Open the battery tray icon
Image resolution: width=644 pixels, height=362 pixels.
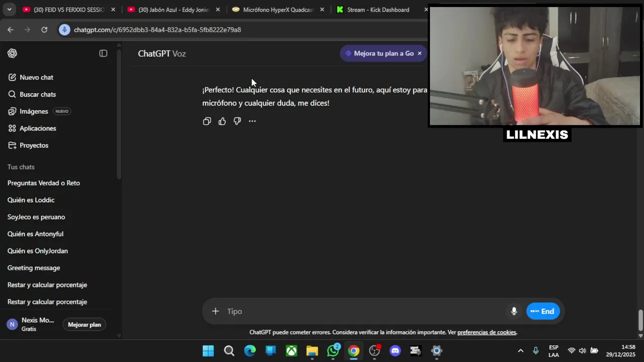tap(594, 351)
